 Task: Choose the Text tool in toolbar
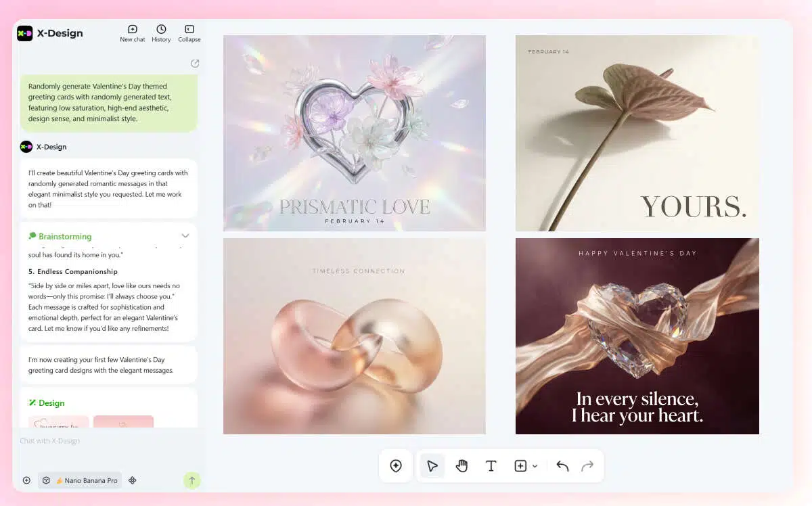point(491,466)
